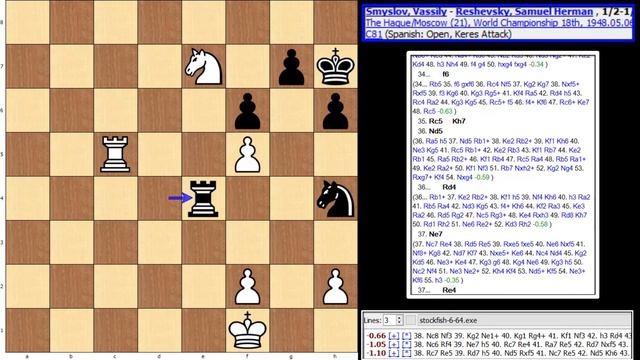Select the black pawn on f6
Viewport: 640px width, 360px height.
coord(247,111)
